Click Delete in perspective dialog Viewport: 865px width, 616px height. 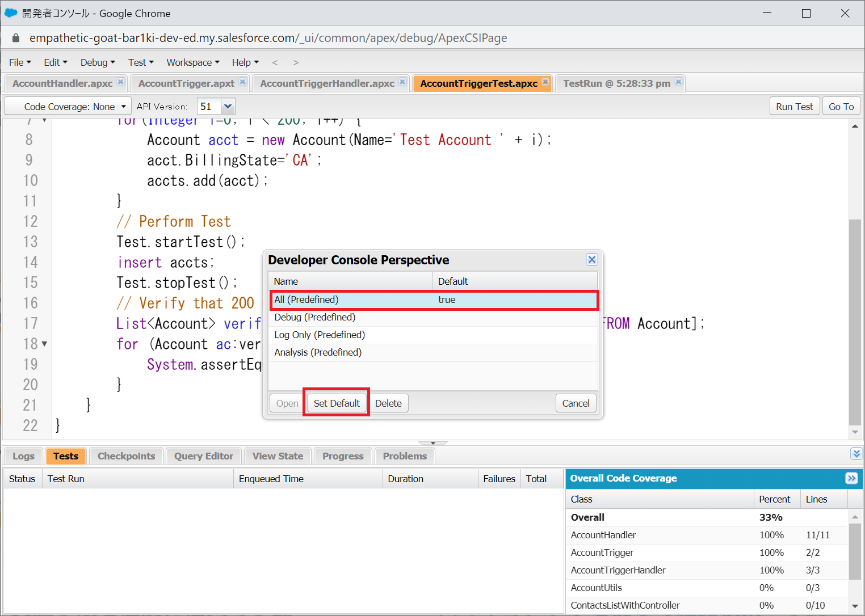coord(388,403)
